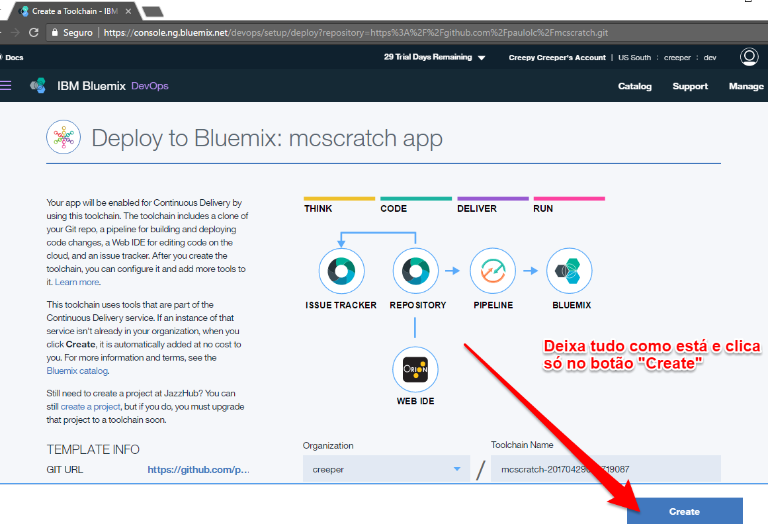This screenshot has height=532, width=768.
Task: Follow the create a project link
Action: click(x=91, y=406)
